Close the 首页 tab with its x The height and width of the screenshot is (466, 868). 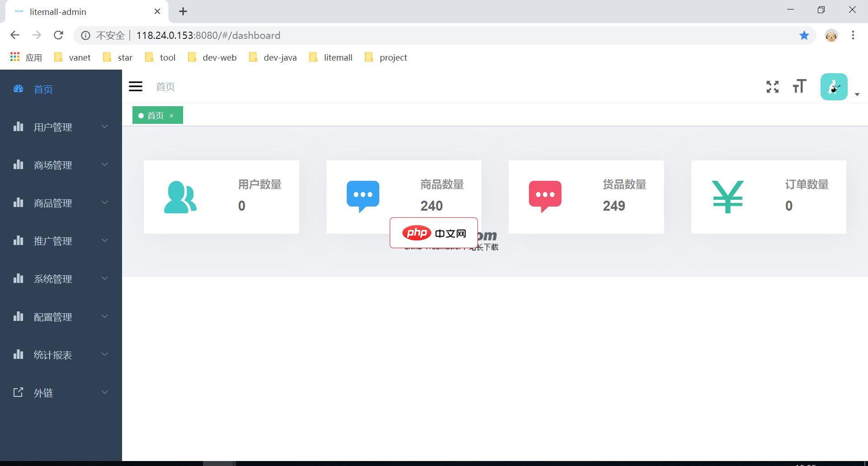tap(172, 115)
